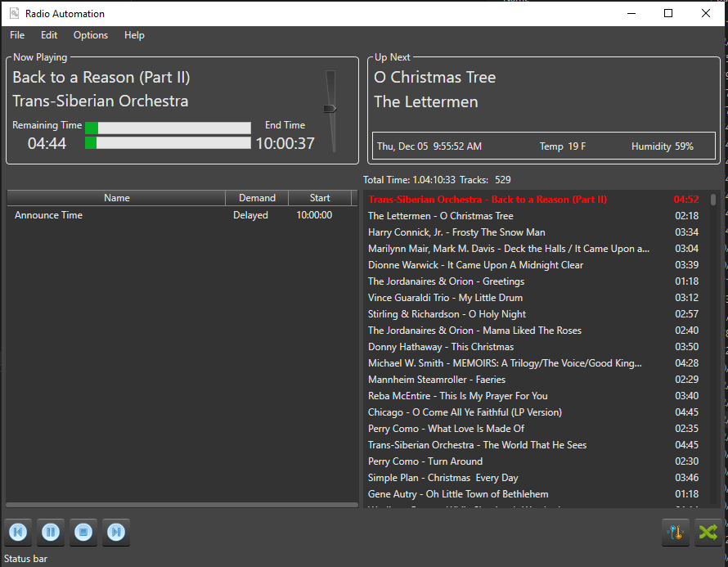Click the 10:00:00 start time cell
Viewport: 728px width, 567px height.
tap(314, 215)
